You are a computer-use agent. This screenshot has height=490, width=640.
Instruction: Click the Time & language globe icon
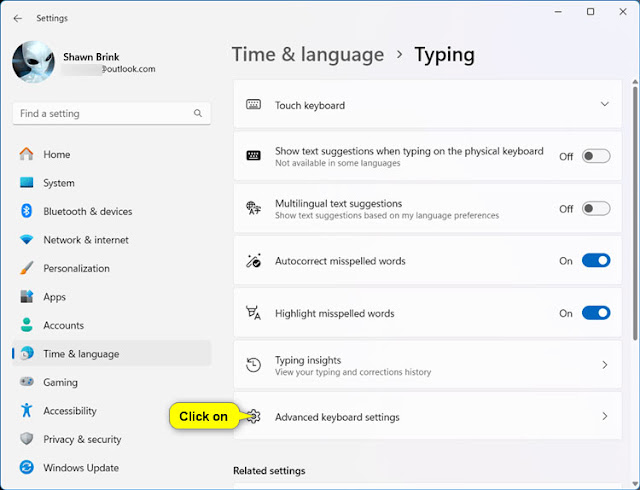tap(27, 354)
